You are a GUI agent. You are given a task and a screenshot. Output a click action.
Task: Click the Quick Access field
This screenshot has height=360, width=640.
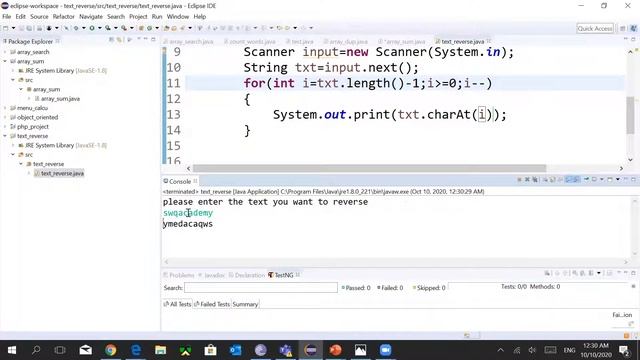coord(595,29)
